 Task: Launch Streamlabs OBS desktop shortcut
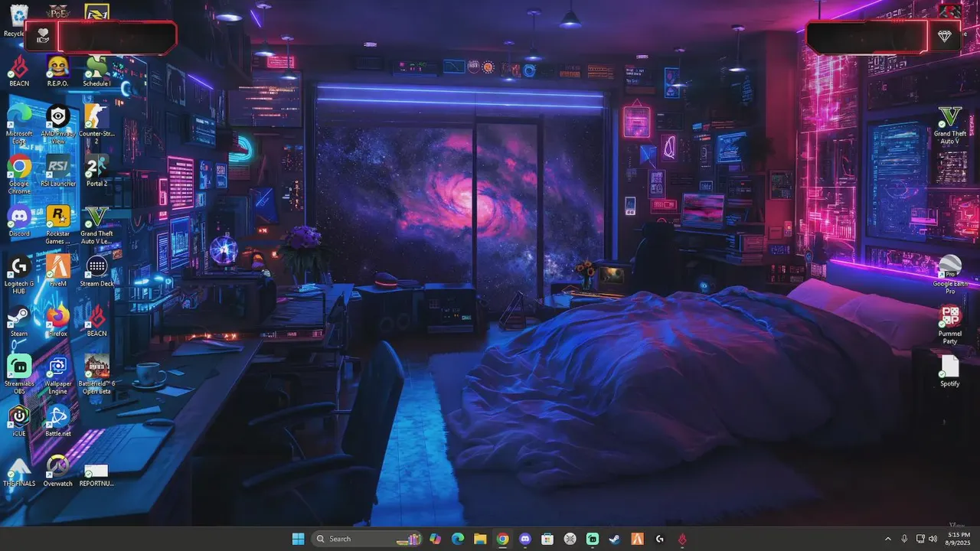click(18, 375)
